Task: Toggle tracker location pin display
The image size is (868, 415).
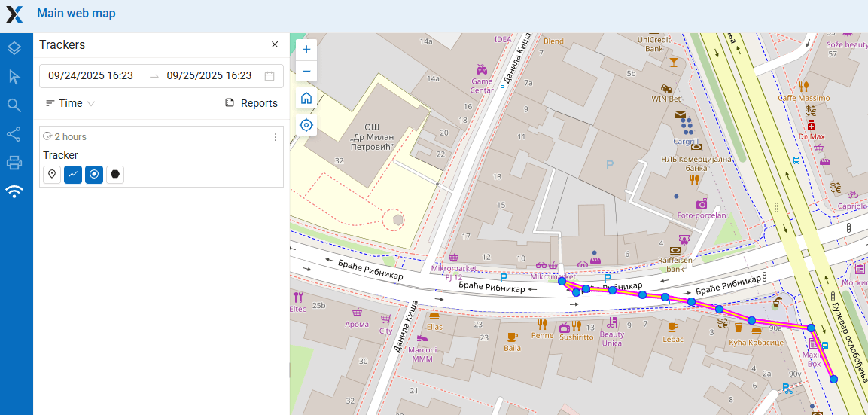Action: click(x=52, y=175)
